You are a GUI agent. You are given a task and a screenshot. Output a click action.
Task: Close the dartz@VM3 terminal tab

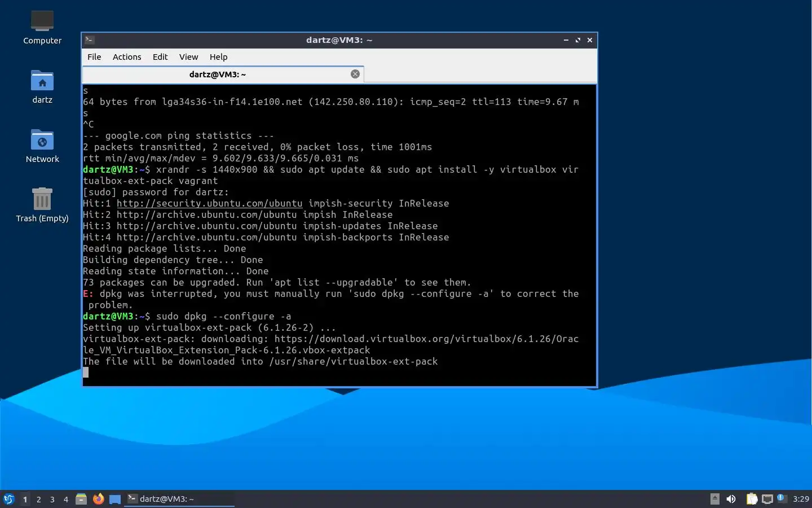pos(355,74)
